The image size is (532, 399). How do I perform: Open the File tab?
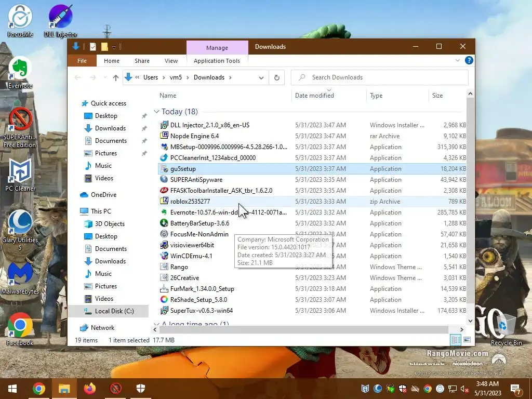point(82,61)
